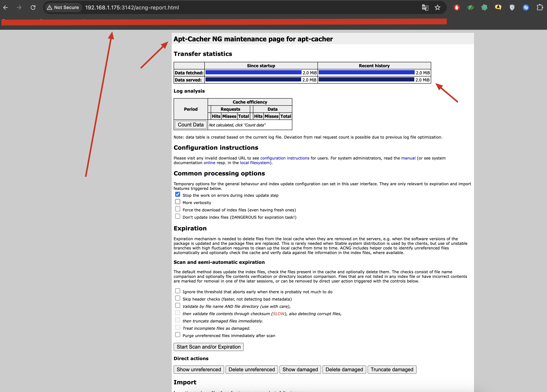The width and height of the screenshot is (547, 392).
Task: Click the Cache efficiency table header
Action: coord(250,102)
